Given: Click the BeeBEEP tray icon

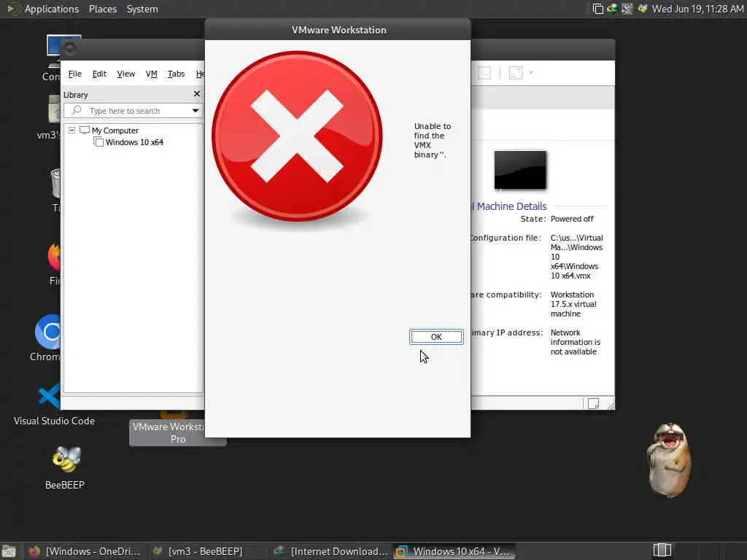Looking at the screenshot, I should point(643,9).
